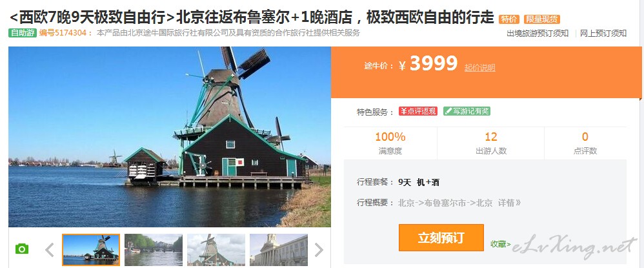This screenshot has height=268, width=644.
Task: Select the white building thumbnail
Action: (x=279, y=249)
